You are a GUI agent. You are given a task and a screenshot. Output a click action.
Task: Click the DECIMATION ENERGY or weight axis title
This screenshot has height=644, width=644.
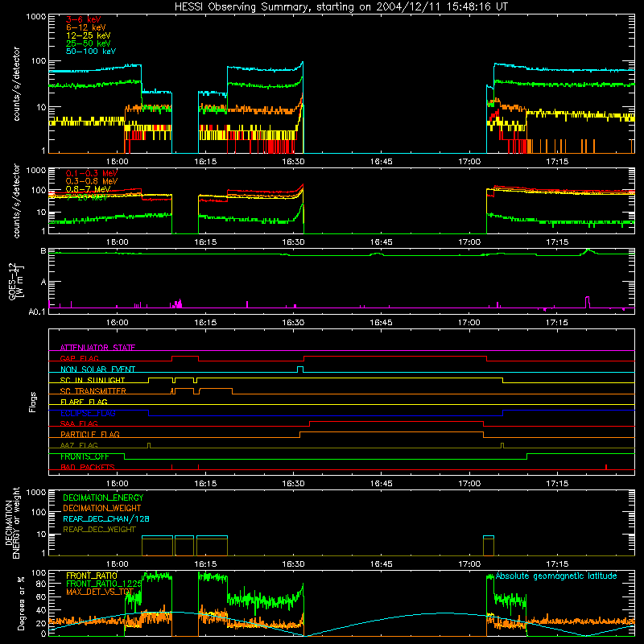(12, 522)
